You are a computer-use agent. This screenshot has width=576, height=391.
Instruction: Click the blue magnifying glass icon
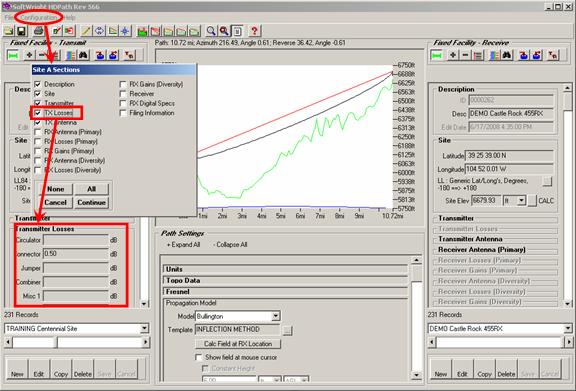pyautogui.click(x=211, y=31)
